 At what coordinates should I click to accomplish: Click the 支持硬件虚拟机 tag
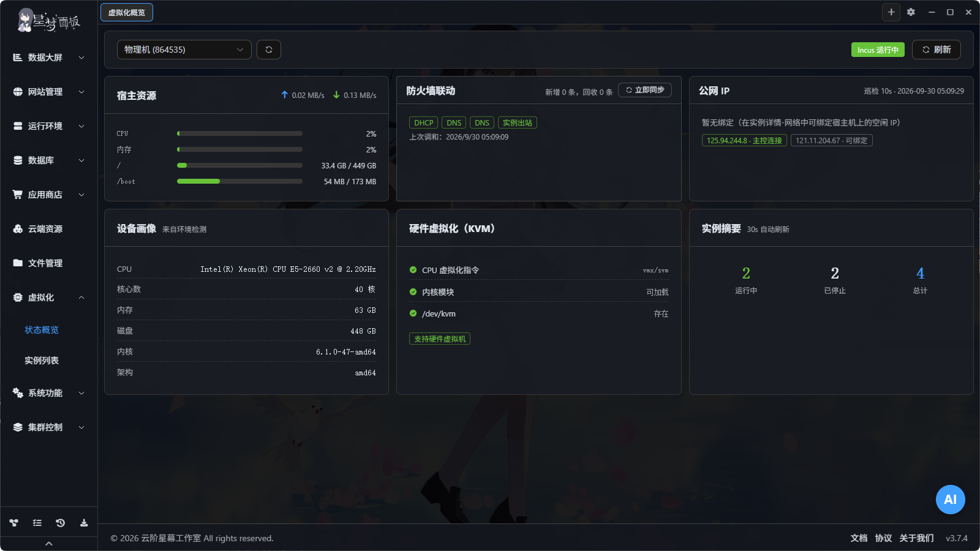[x=440, y=339]
